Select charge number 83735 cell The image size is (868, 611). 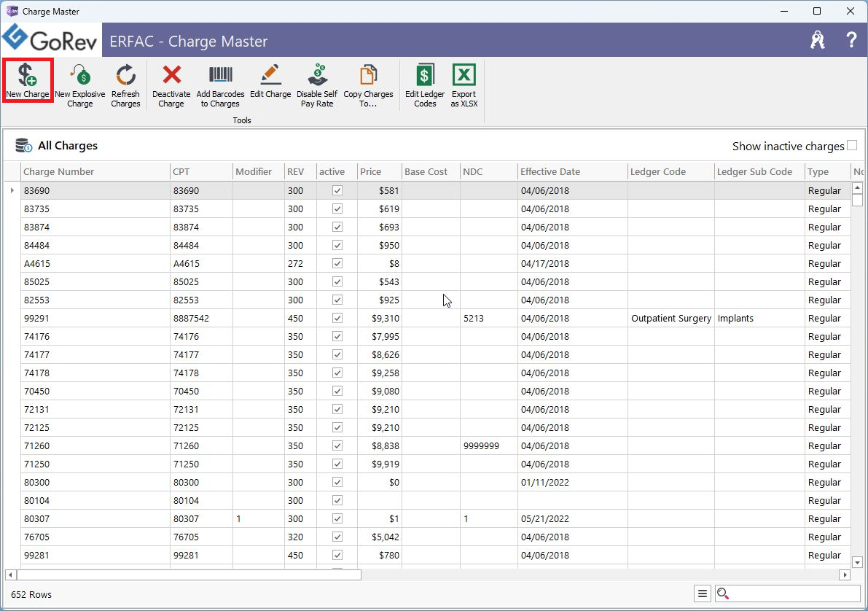tap(95, 209)
